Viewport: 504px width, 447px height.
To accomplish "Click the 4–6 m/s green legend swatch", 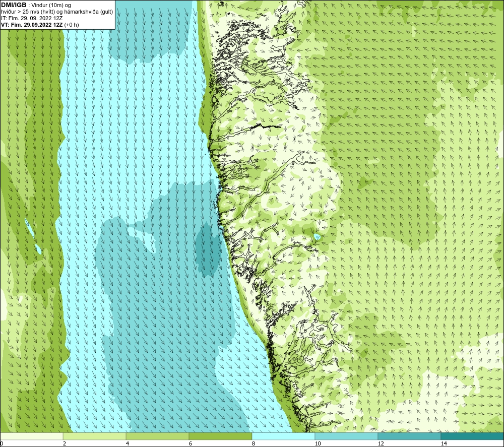I will 157,436.
